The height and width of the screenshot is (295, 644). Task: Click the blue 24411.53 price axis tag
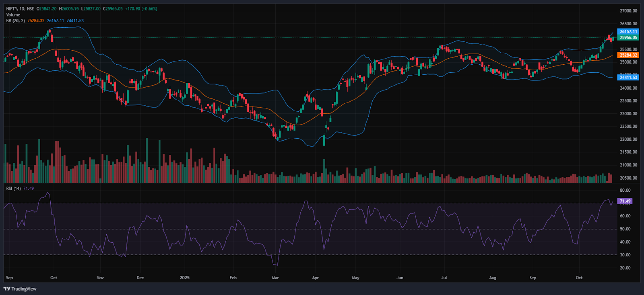(x=628, y=77)
